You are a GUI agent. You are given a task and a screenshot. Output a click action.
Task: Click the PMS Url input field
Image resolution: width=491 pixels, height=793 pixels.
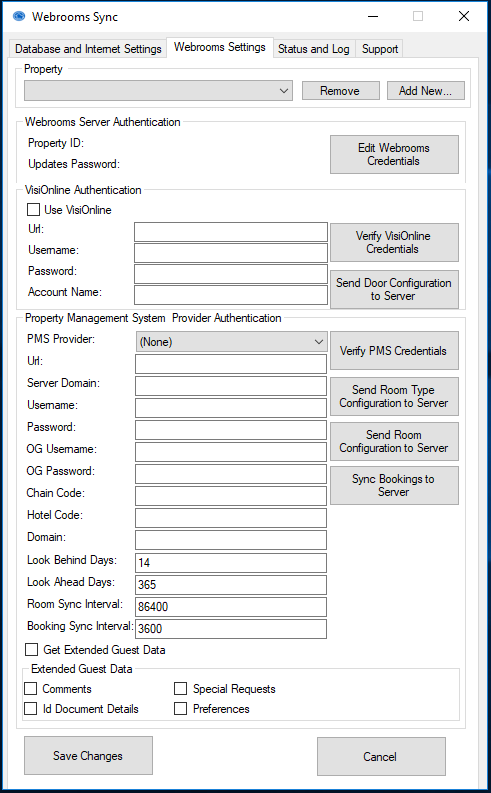pos(231,364)
